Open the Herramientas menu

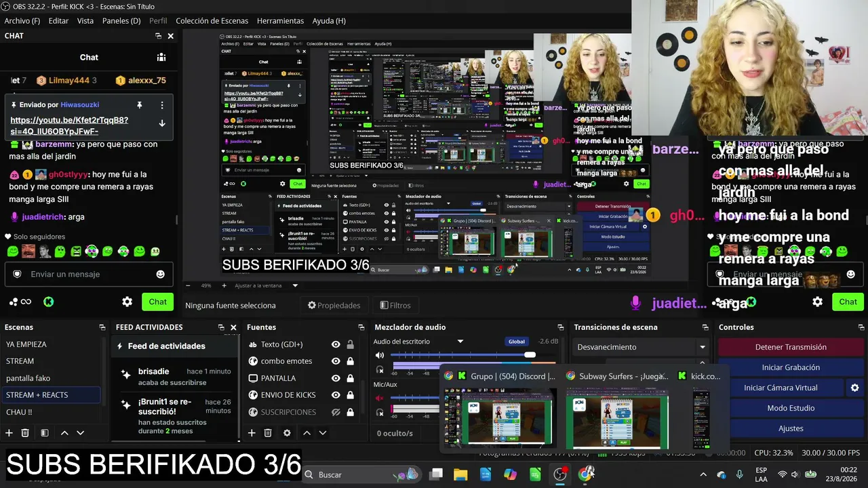(280, 21)
